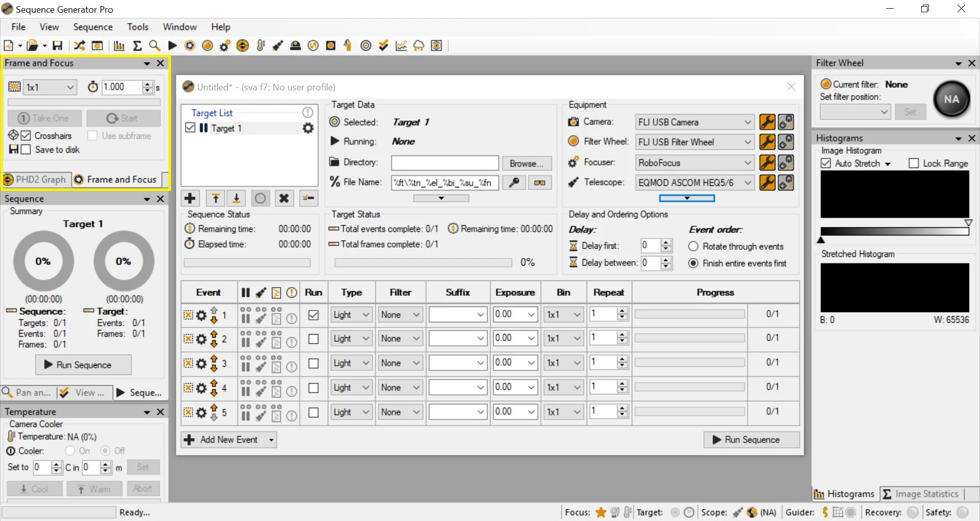Image resolution: width=980 pixels, height=521 pixels.
Task: Click the histogram black point triangle marker
Action: tap(821, 240)
